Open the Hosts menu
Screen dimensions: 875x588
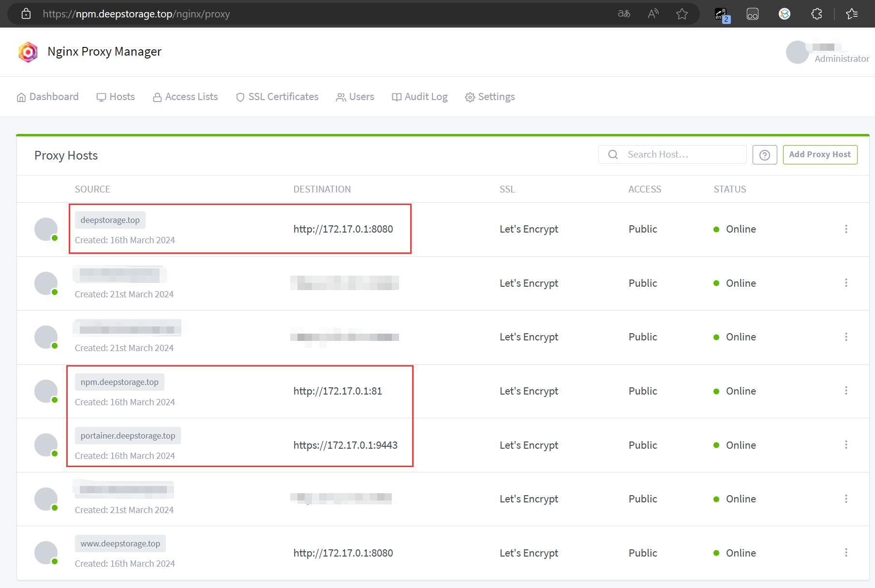pos(116,97)
